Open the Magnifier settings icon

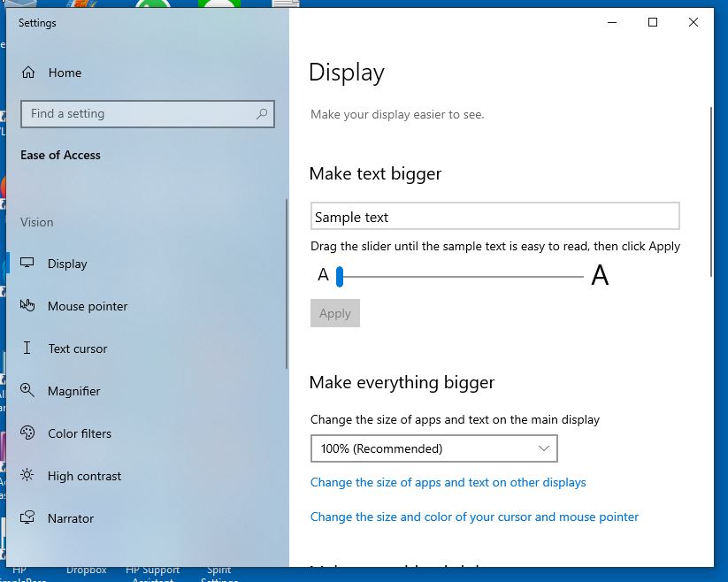point(28,391)
